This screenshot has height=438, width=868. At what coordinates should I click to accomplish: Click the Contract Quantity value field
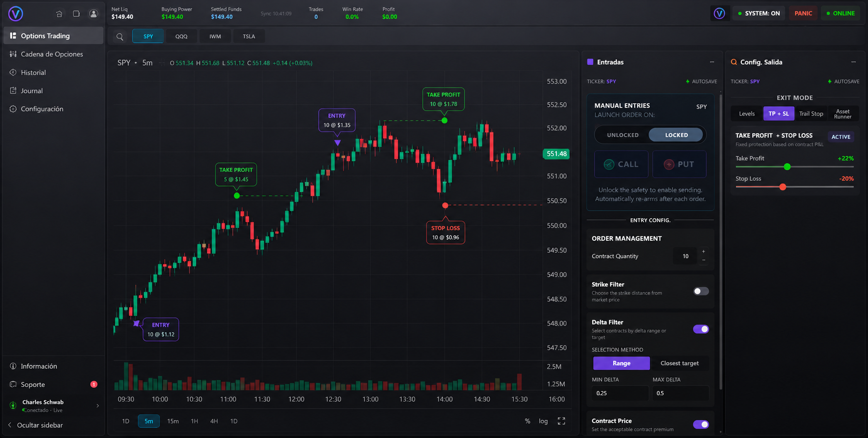(x=685, y=256)
